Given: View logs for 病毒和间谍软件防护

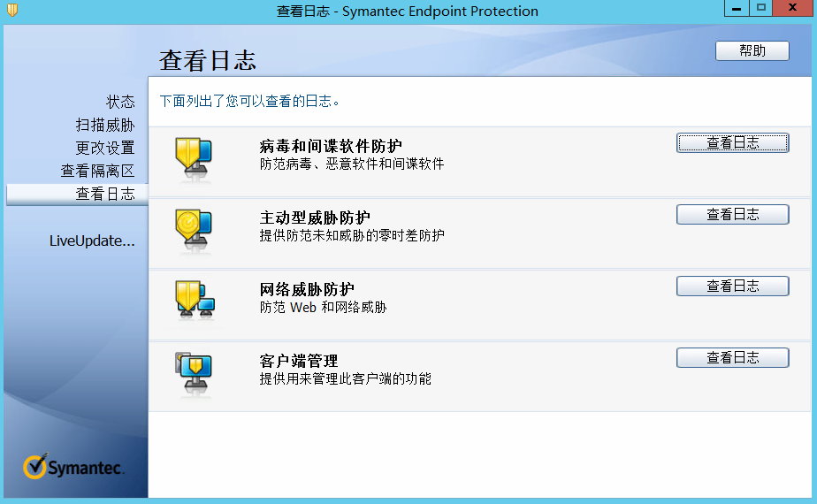Looking at the screenshot, I should 733,143.
